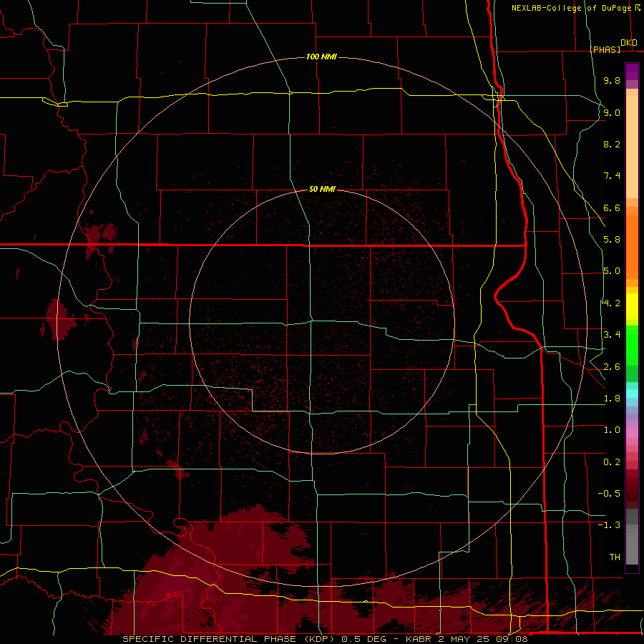Image resolution: width=644 pixels, height=644 pixels.
Task: Click the 09:08 timestamp in the caption
Action: pos(513,639)
